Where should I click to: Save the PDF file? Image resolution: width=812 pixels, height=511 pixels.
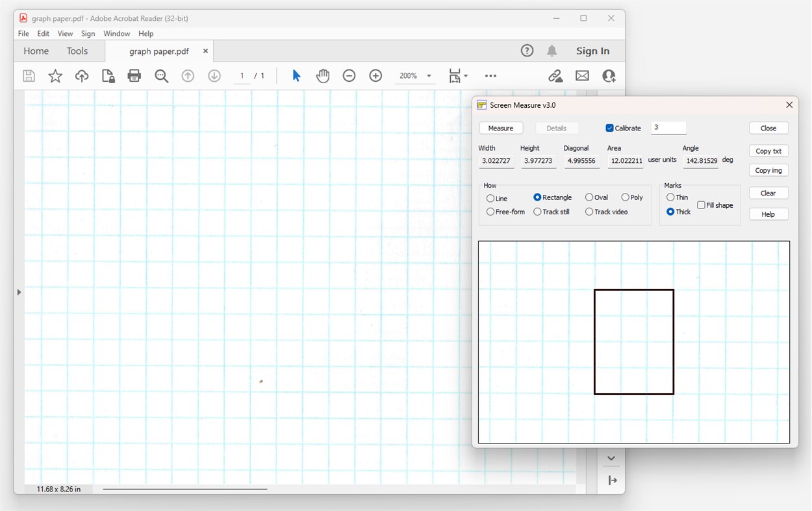[x=28, y=75]
